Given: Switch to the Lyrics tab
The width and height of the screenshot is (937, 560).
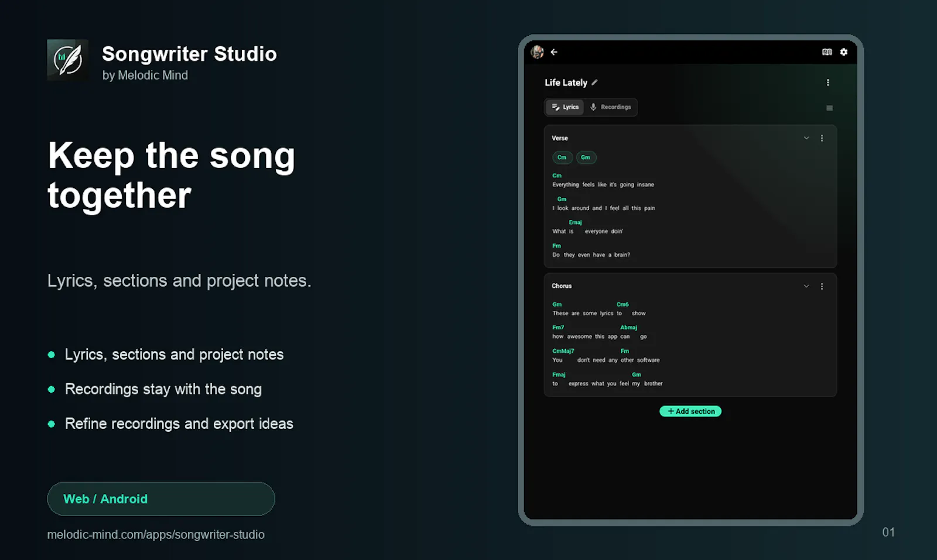Looking at the screenshot, I should pyautogui.click(x=565, y=107).
